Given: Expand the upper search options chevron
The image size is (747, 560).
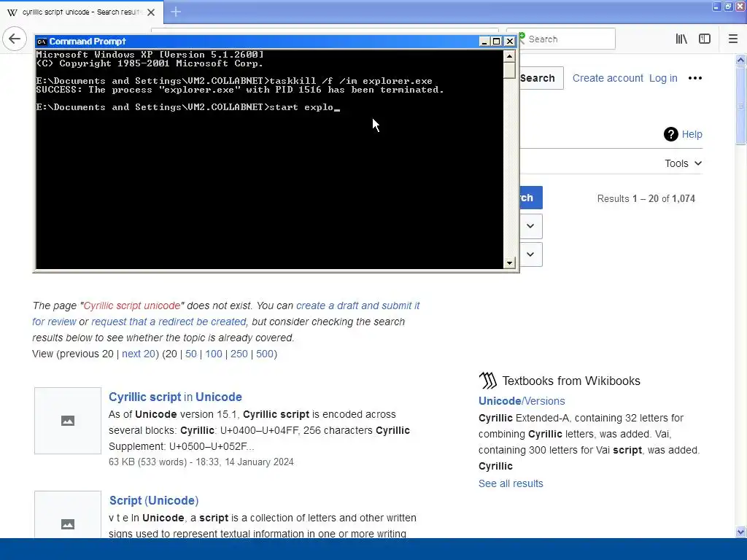Looking at the screenshot, I should [x=530, y=226].
